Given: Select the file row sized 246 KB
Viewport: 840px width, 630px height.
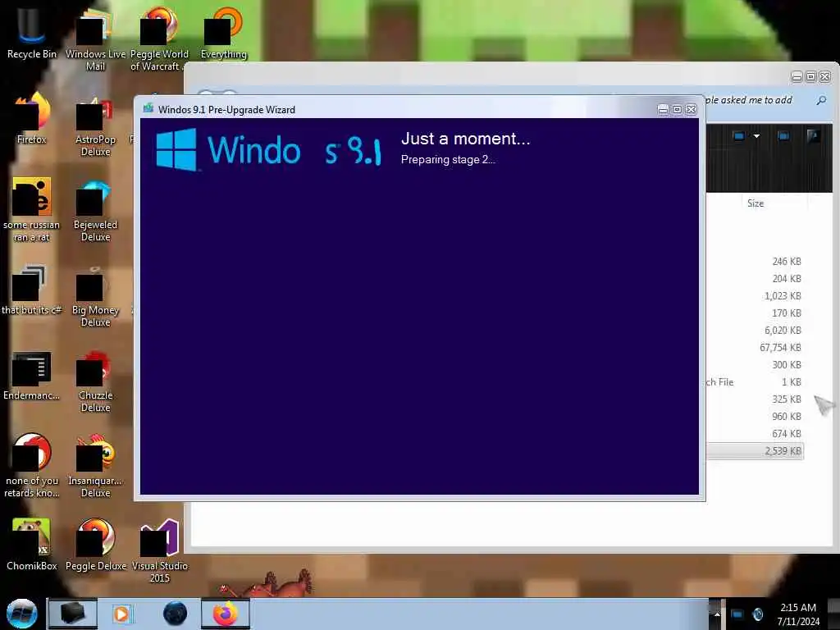Looking at the screenshot, I should click(x=755, y=262).
